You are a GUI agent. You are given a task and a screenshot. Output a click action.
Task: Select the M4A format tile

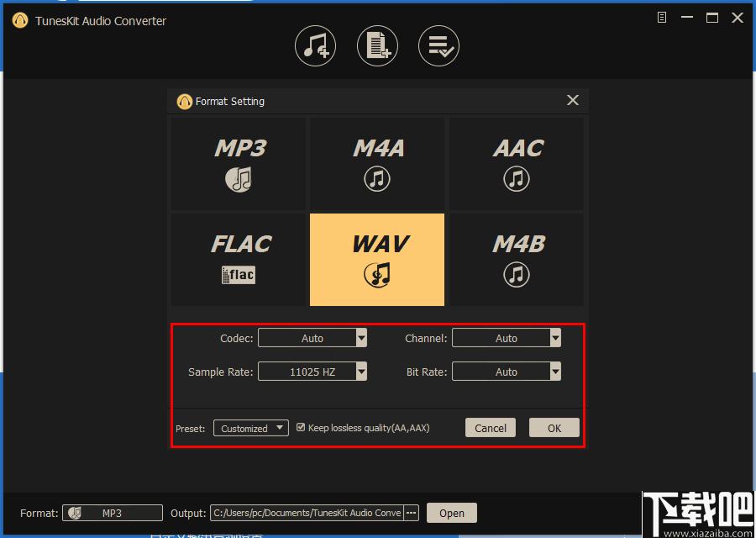coord(377,164)
